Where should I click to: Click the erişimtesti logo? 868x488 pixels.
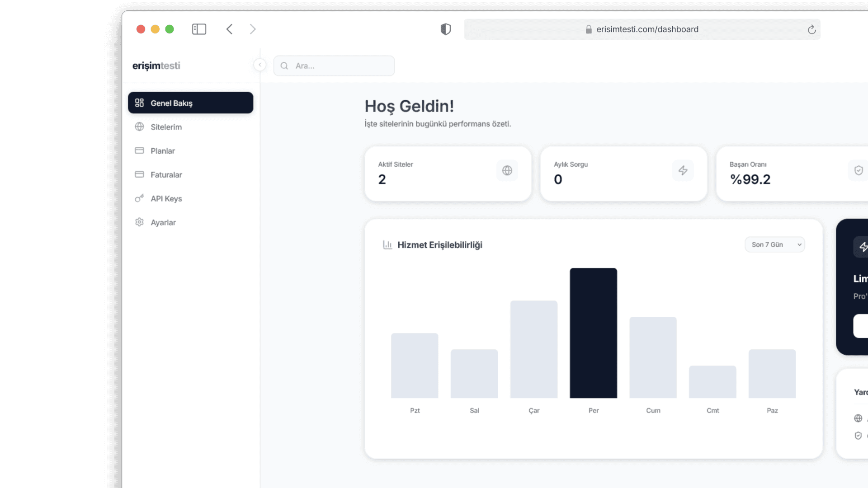point(156,66)
